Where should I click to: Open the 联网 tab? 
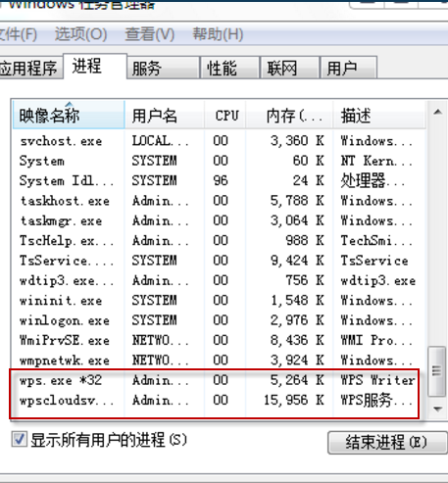point(289,68)
